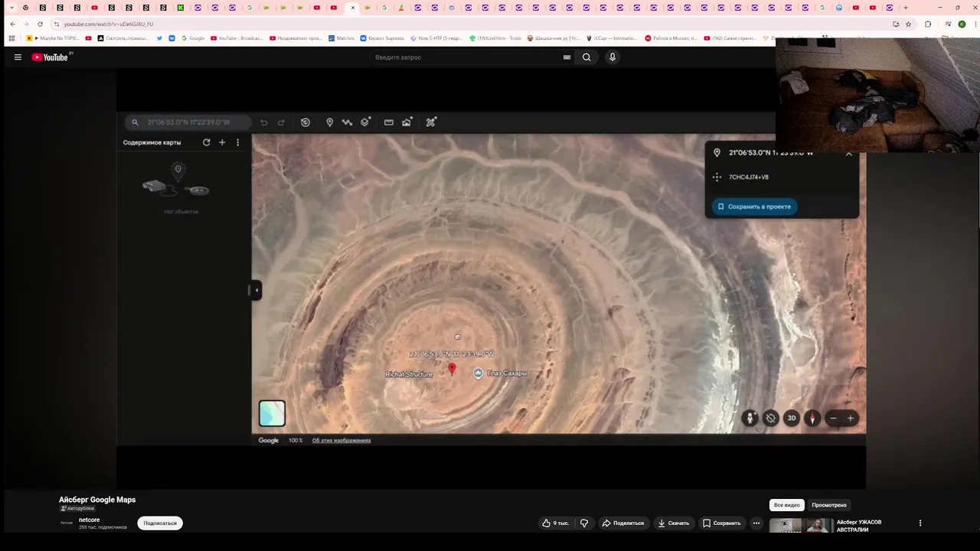
Task: Bookmark this page with star icon
Action: [x=909, y=24]
